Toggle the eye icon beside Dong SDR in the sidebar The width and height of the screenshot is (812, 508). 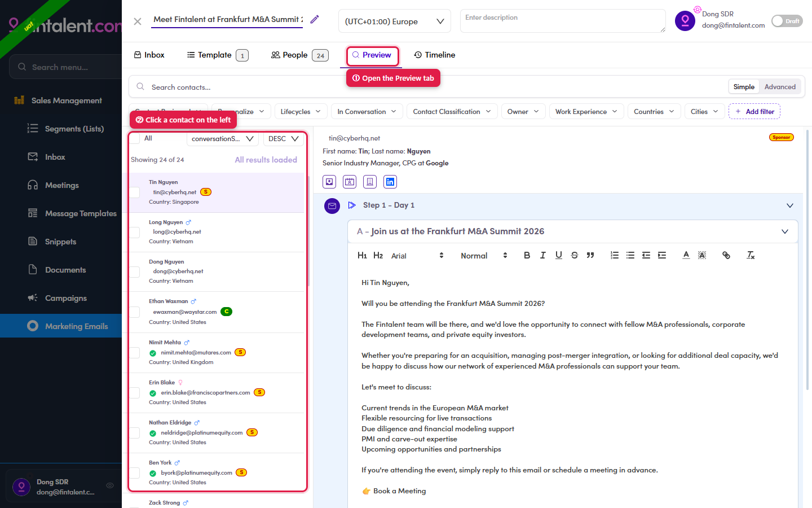(x=110, y=485)
